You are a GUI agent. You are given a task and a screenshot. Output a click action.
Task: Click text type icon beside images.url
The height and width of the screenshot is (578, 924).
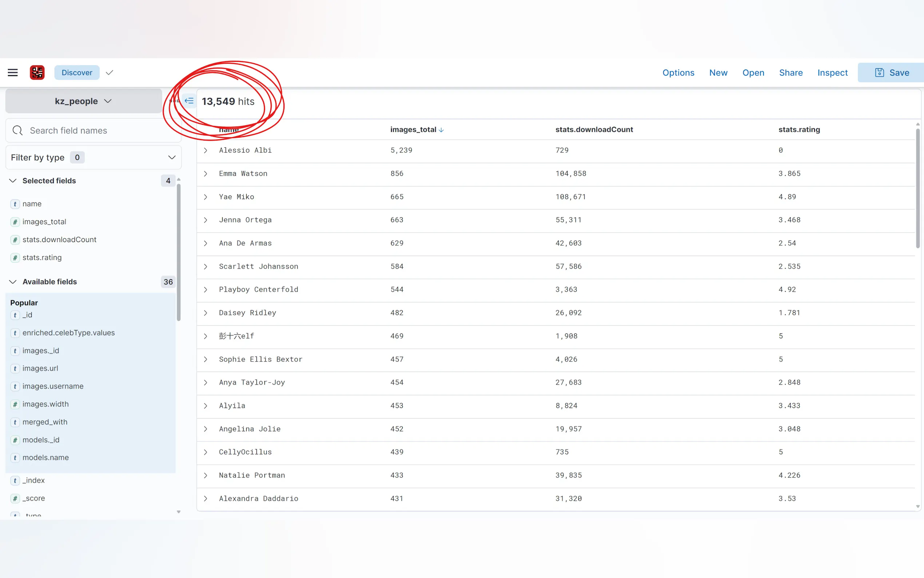[x=15, y=368]
